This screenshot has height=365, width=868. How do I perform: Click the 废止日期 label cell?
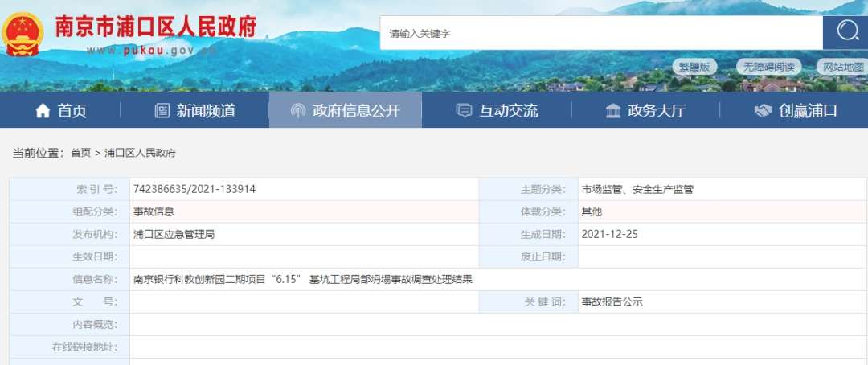529,256
